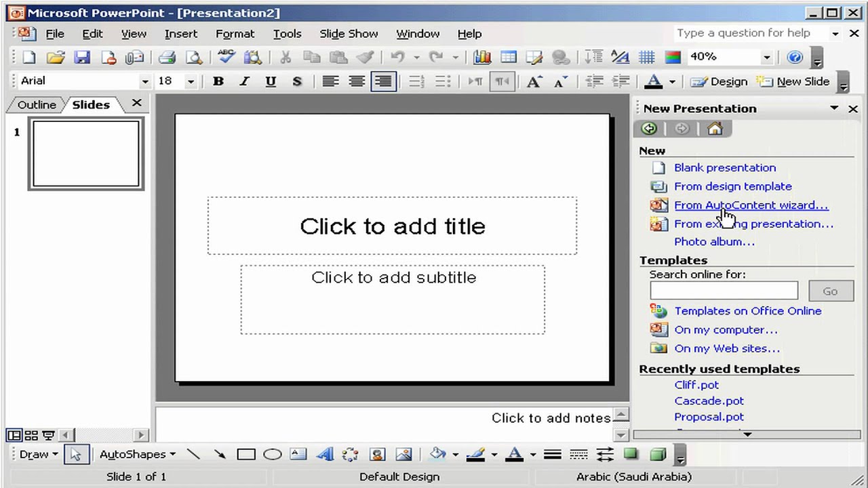
Task: Click the Insert Chart icon
Action: pyautogui.click(x=482, y=58)
